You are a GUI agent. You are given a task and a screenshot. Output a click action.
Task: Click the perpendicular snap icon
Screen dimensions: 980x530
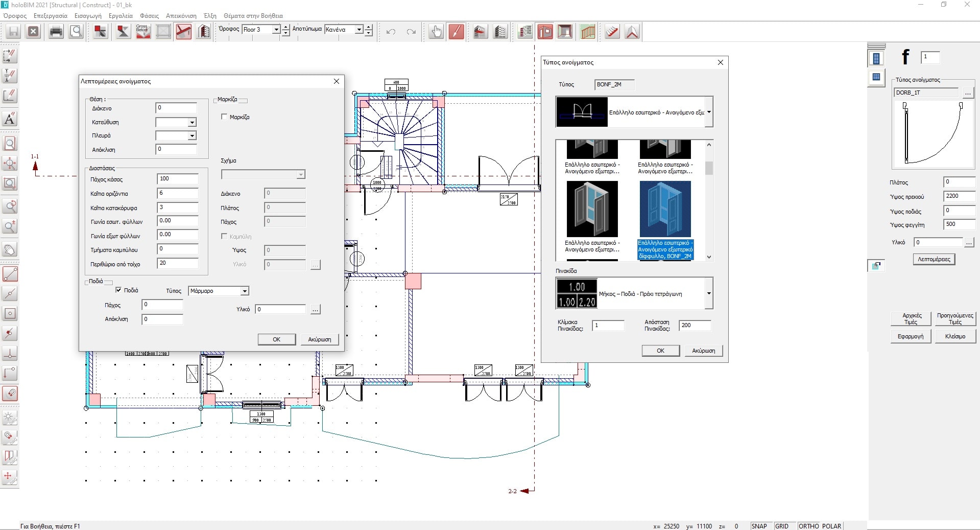pos(10,354)
